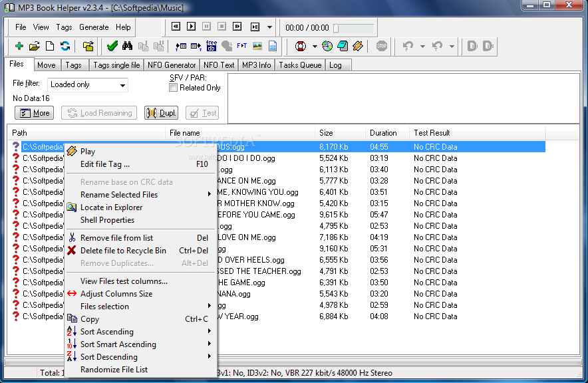Click the previous track player button
Screen dimensions: 588x383
[x=176, y=26]
